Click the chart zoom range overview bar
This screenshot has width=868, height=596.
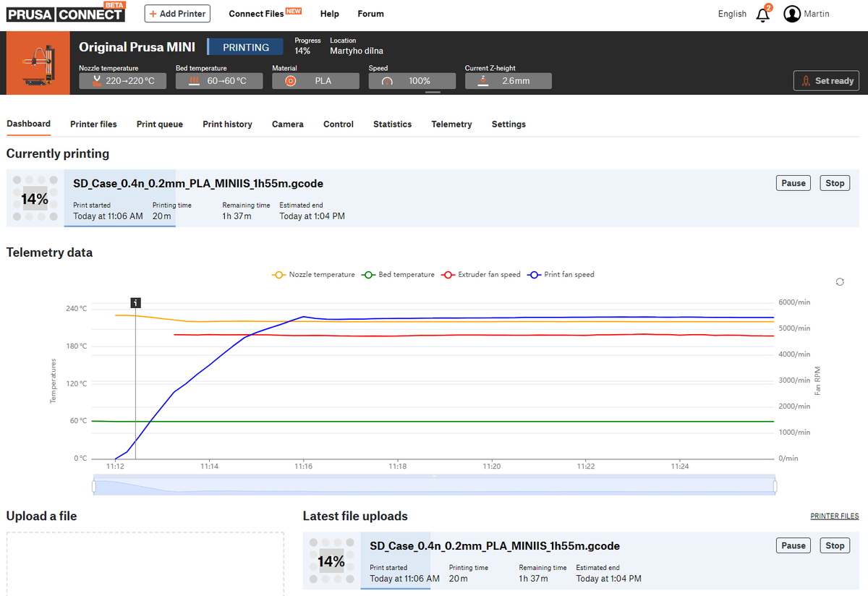pyautogui.click(x=435, y=485)
